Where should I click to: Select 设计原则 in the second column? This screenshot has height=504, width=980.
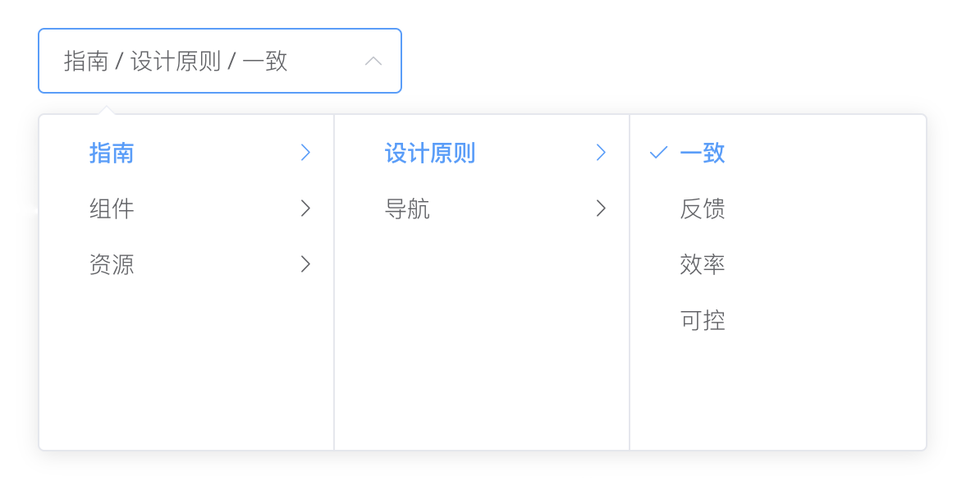point(430,153)
